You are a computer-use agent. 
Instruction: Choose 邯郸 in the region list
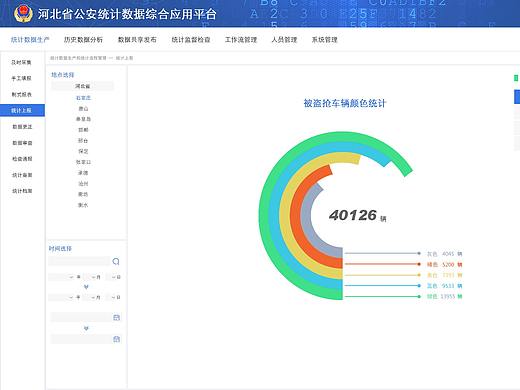tap(83, 130)
